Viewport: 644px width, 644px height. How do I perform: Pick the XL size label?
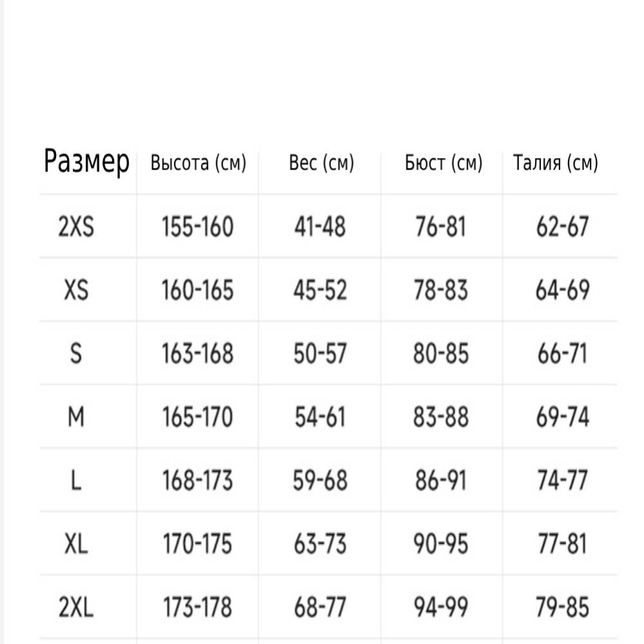click(x=76, y=544)
